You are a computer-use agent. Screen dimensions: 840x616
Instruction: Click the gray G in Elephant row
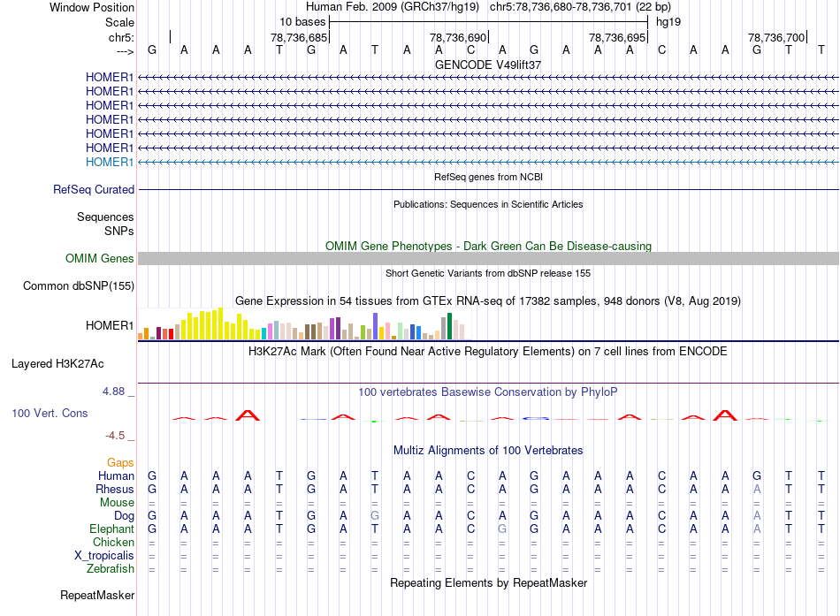[x=502, y=529]
